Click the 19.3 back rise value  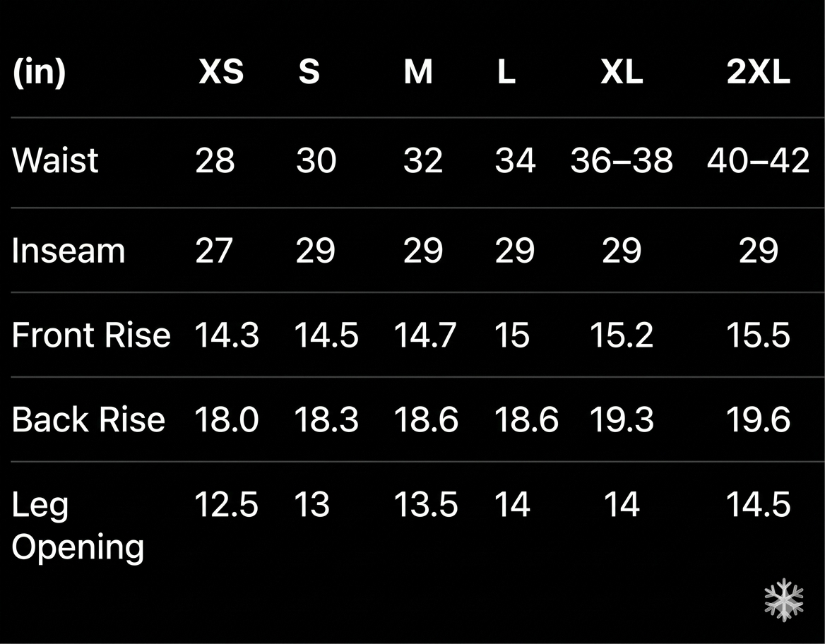coord(622,419)
